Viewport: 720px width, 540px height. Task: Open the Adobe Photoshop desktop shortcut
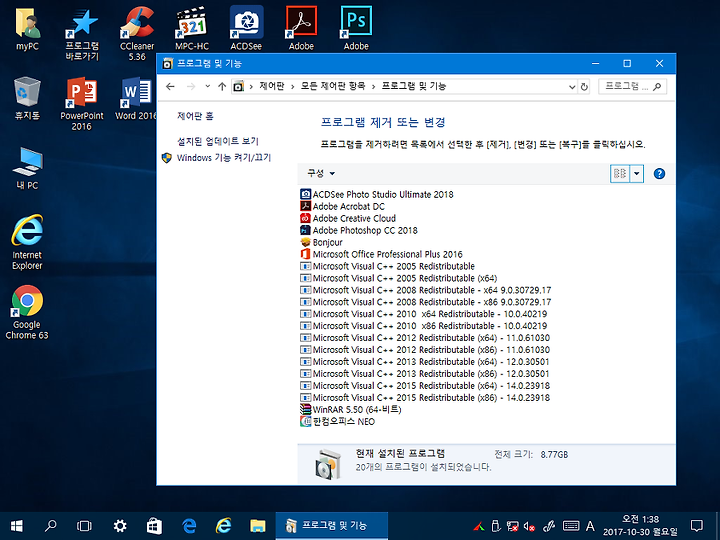[356, 28]
